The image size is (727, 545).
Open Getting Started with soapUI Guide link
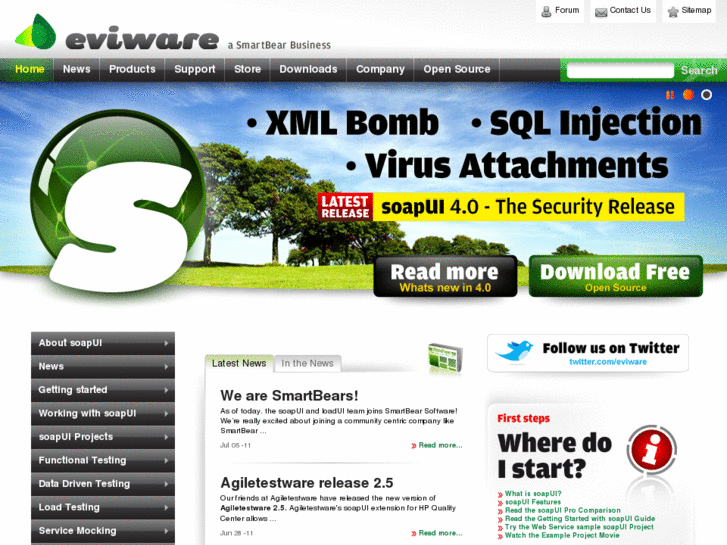pyautogui.click(x=580, y=519)
